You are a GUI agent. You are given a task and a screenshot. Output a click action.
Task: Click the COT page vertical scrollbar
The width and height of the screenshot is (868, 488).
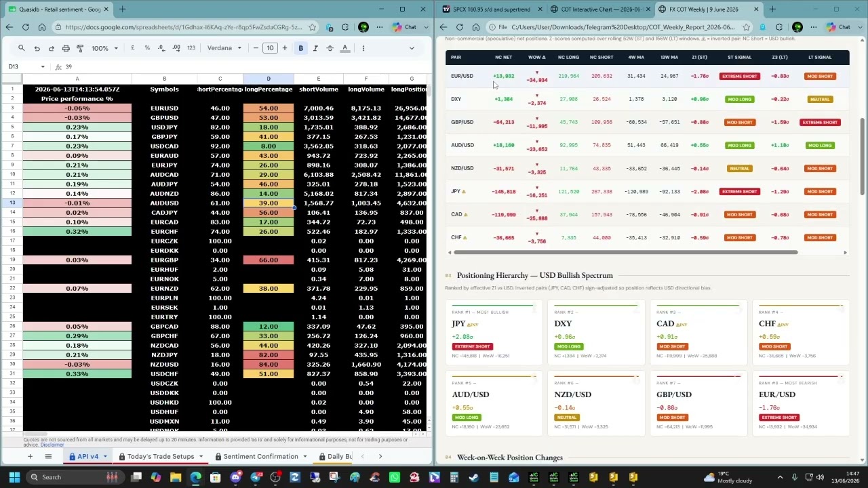863,157
